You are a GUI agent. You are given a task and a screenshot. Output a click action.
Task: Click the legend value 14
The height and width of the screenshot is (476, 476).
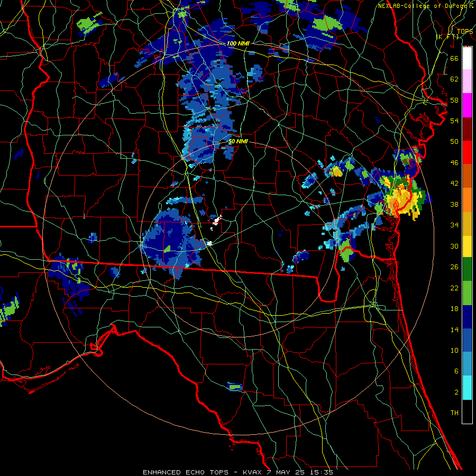pos(454,329)
